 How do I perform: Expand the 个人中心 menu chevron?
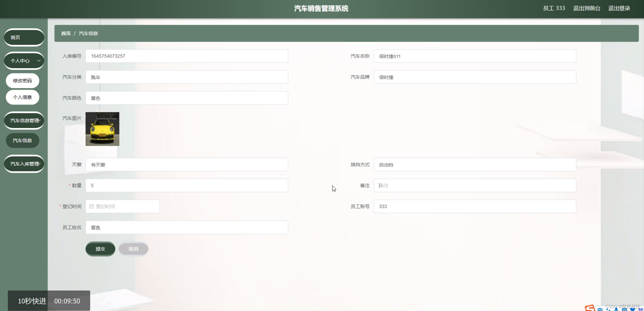click(39, 61)
